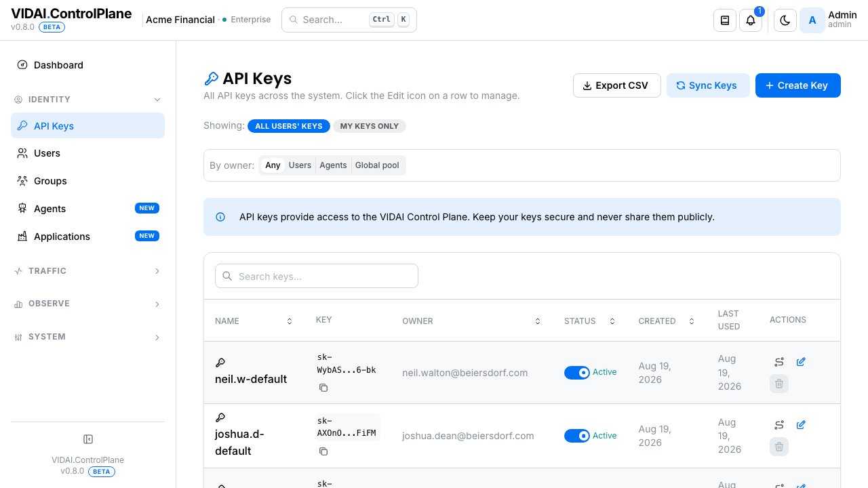Open Applications page
Image resolution: width=868 pixels, height=488 pixels.
[x=87, y=237]
